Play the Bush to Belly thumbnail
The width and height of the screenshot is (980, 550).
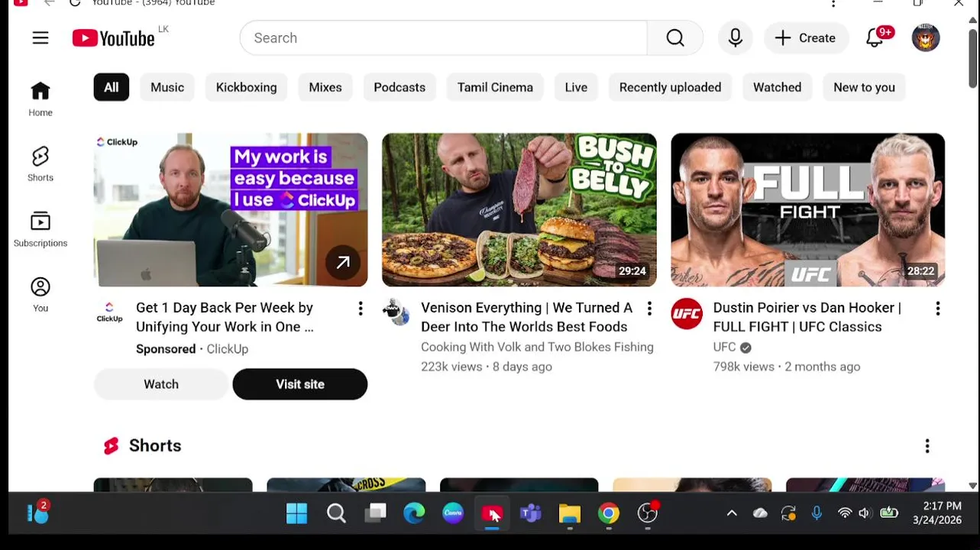pos(519,210)
